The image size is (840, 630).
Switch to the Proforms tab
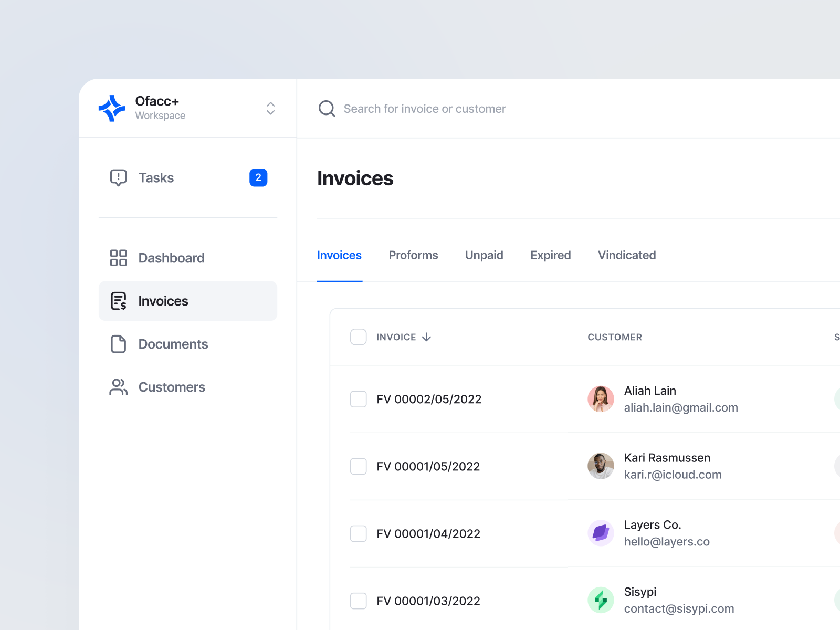tap(413, 255)
